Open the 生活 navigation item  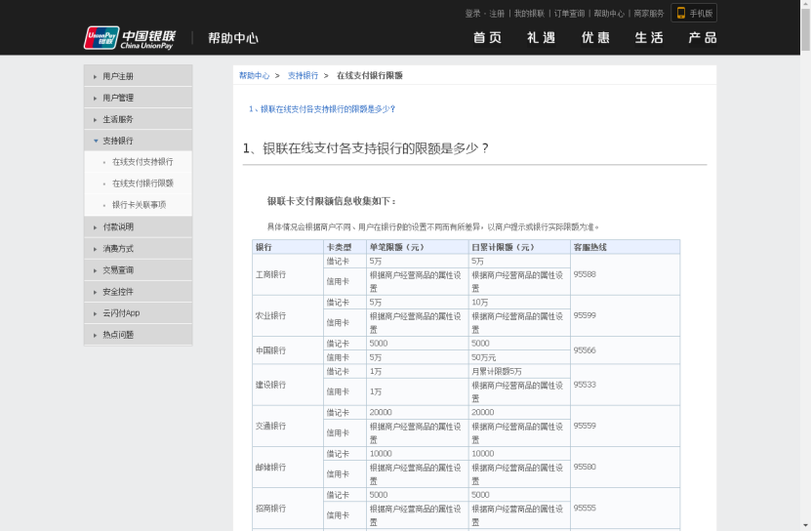(649, 38)
